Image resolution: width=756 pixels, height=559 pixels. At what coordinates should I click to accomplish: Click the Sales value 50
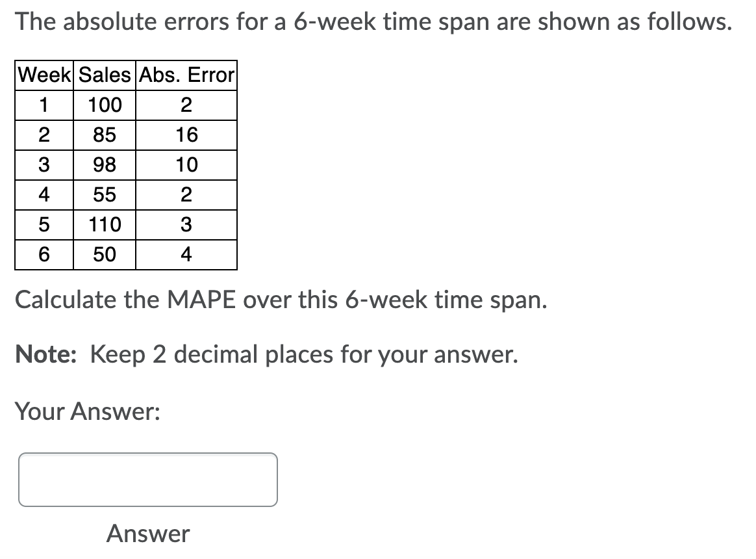tap(103, 254)
